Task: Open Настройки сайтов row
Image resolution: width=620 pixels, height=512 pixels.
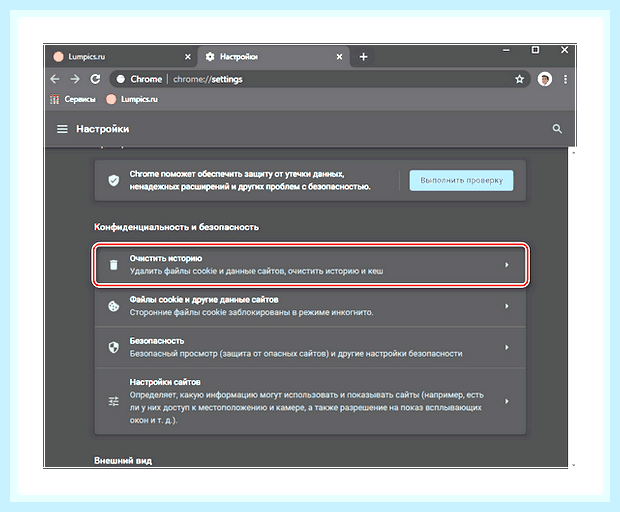Action: pyautogui.click(x=310, y=401)
